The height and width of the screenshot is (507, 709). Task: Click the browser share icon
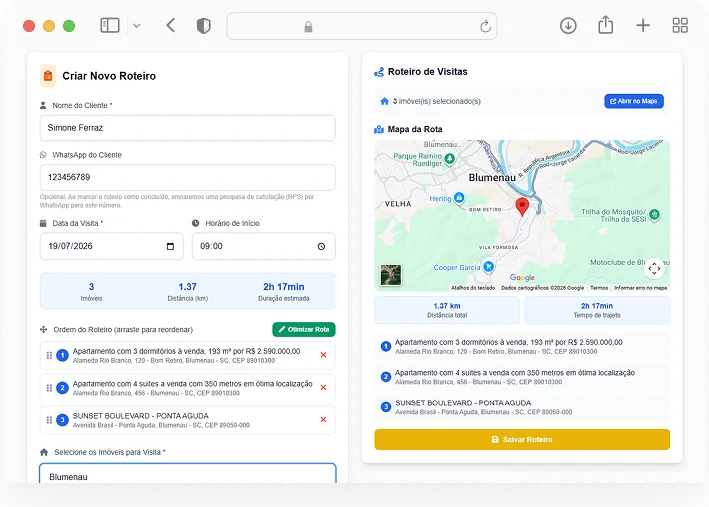tap(605, 24)
